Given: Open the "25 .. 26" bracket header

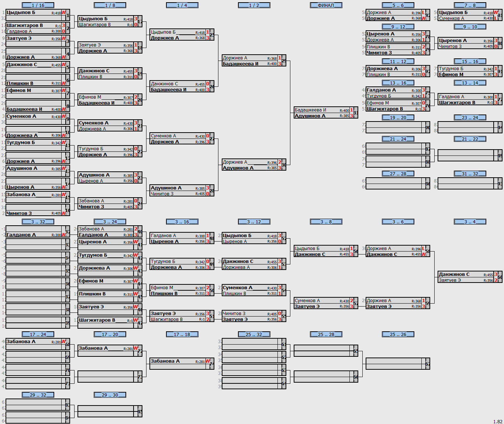Looking at the screenshot, I should (398, 334).
